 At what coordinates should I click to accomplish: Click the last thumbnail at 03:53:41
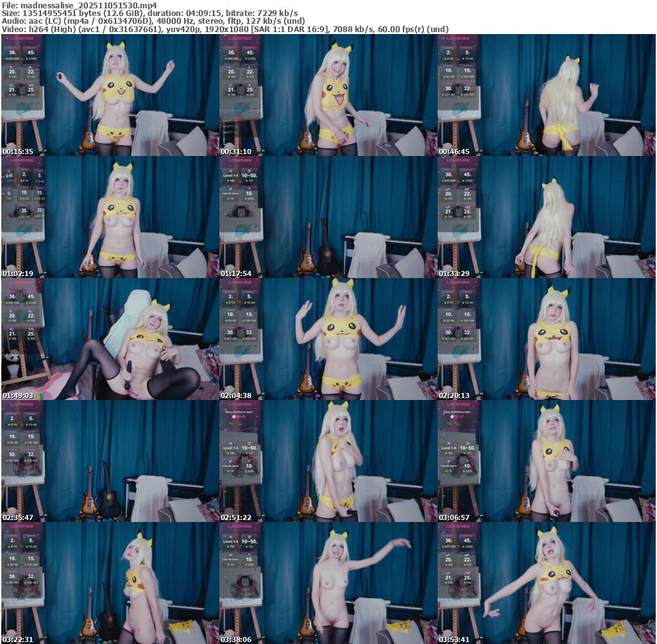[546, 583]
